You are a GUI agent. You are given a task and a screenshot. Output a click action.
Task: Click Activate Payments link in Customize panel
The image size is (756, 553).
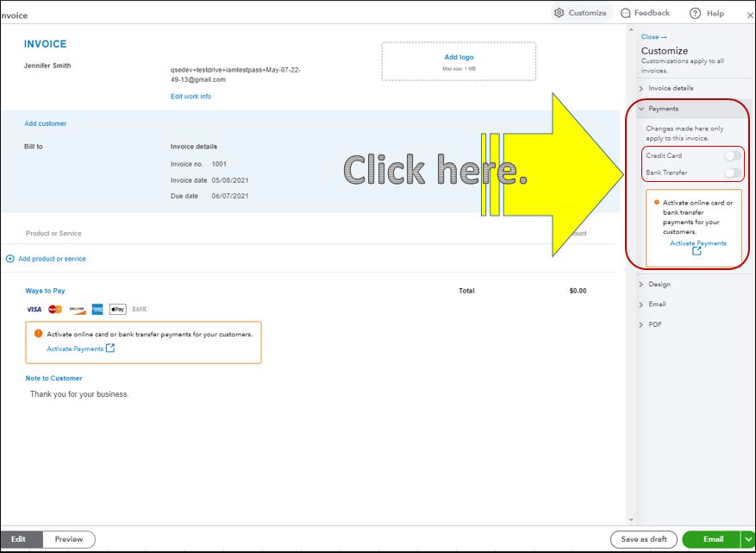[x=698, y=243]
